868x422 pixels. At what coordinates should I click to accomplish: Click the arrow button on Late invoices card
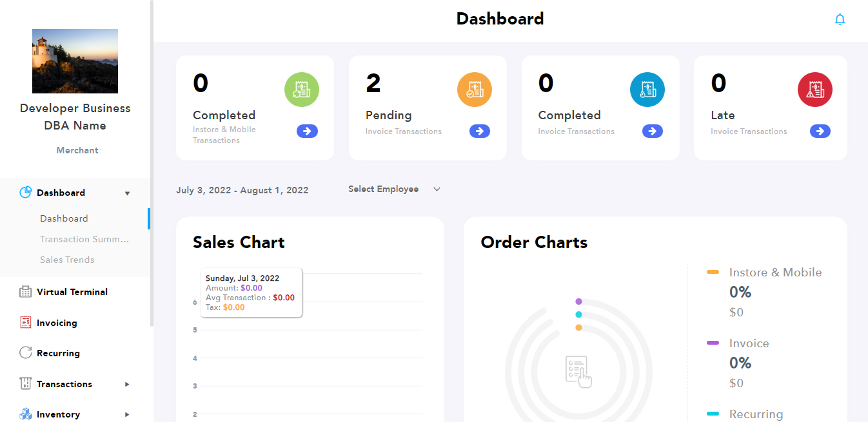(820, 131)
